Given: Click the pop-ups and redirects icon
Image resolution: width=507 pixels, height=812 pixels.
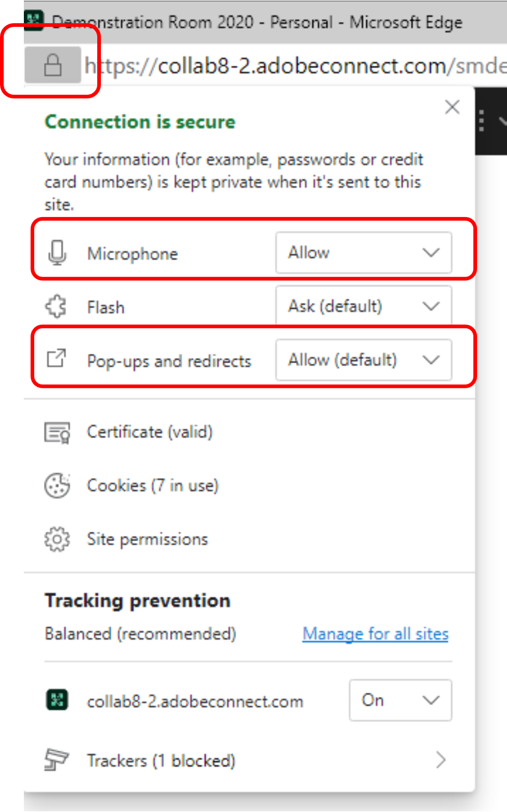Looking at the screenshot, I should click(x=57, y=360).
